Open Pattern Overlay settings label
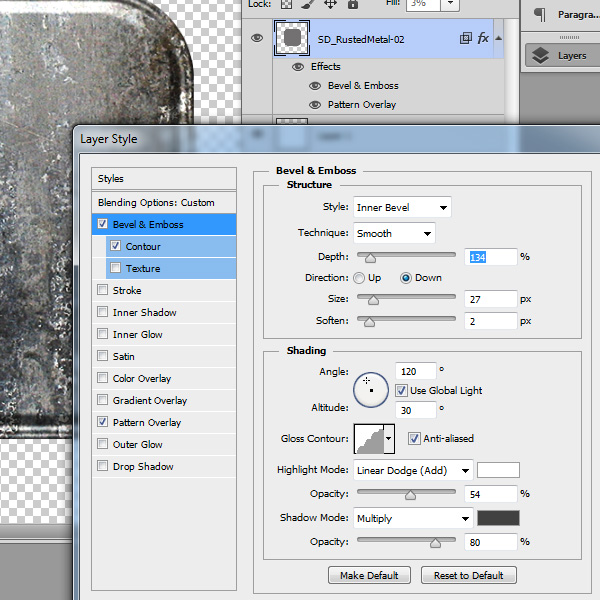Screen dimensions: 600x600 pyautogui.click(x=147, y=422)
